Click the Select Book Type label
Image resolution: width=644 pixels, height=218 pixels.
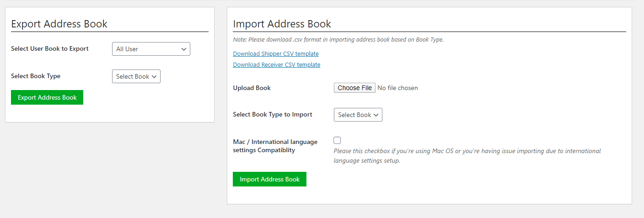click(36, 76)
